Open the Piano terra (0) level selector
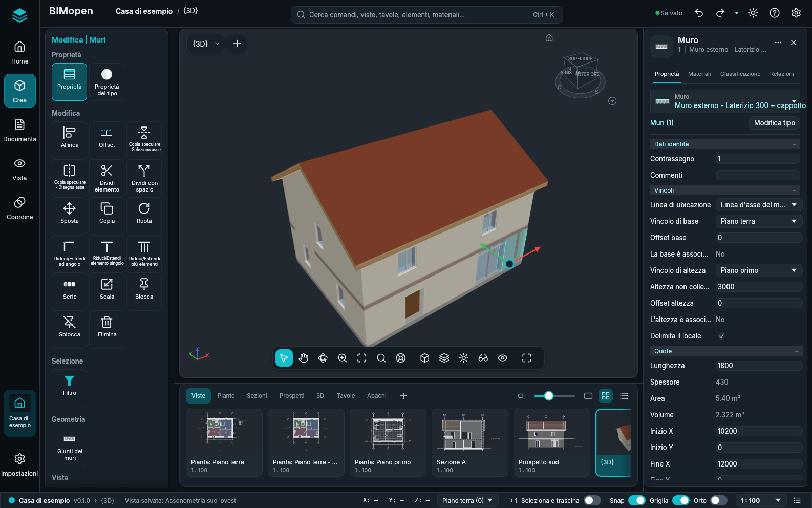Image resolution: width=812 pixels, height=508 pixels. (x=467, y=500)
